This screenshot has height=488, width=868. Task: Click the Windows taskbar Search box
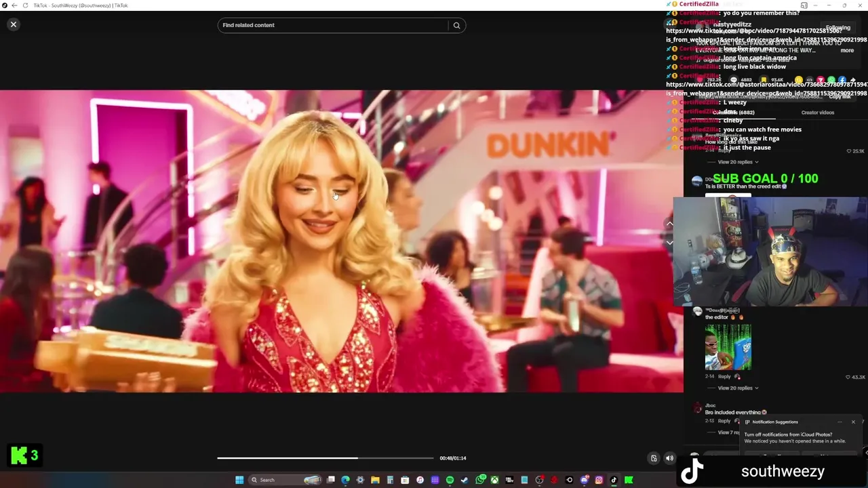point(285,480)
